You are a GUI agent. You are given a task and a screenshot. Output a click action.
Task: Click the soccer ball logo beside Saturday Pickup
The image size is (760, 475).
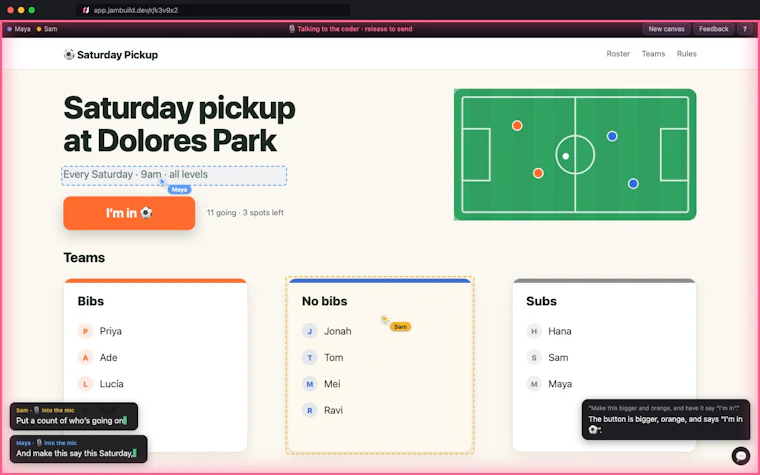pos(69,54)
